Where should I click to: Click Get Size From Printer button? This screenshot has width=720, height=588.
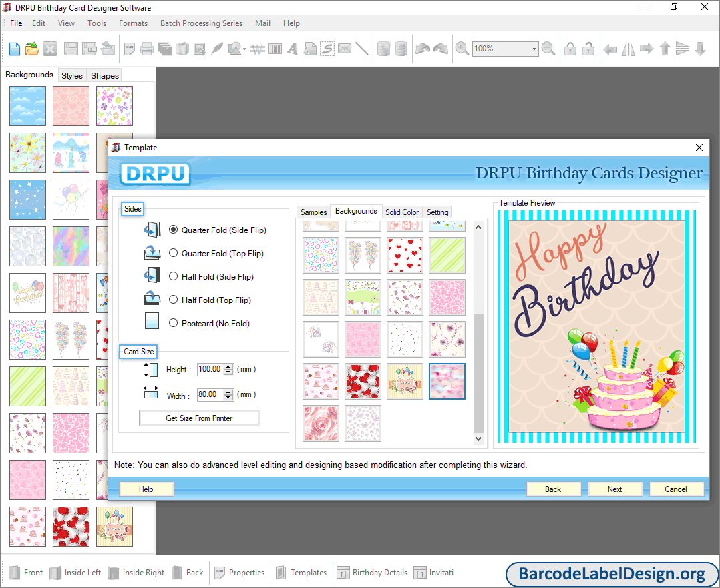(x=199, y=418)
